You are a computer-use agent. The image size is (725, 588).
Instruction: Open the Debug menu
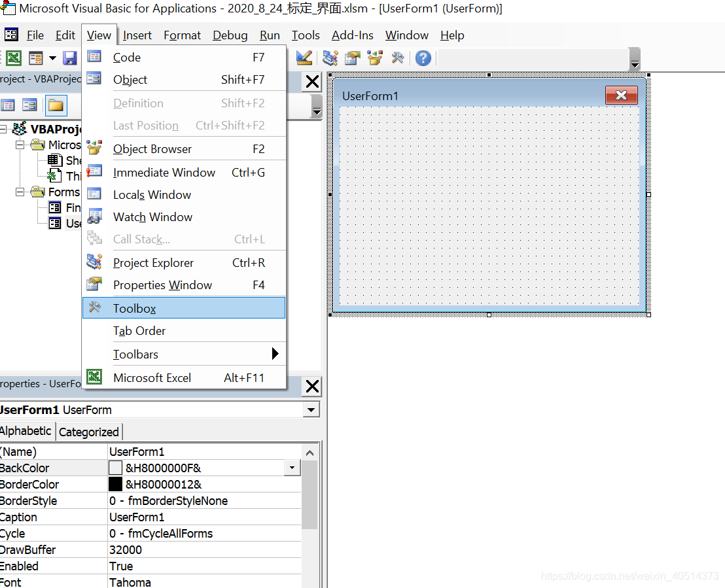coord(230,35)
